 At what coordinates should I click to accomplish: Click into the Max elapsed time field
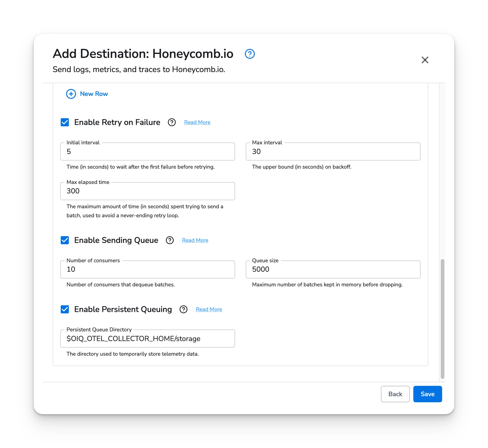pos(147,191)
